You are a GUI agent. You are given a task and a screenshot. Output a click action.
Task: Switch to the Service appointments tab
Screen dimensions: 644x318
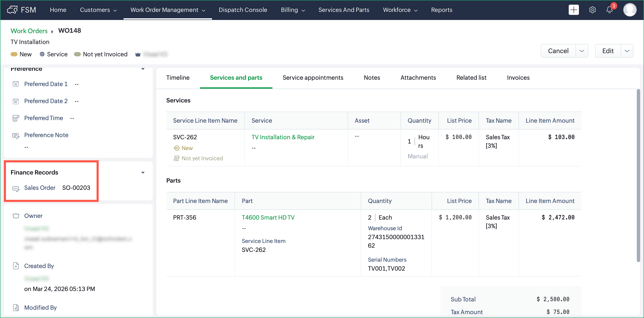313,78
